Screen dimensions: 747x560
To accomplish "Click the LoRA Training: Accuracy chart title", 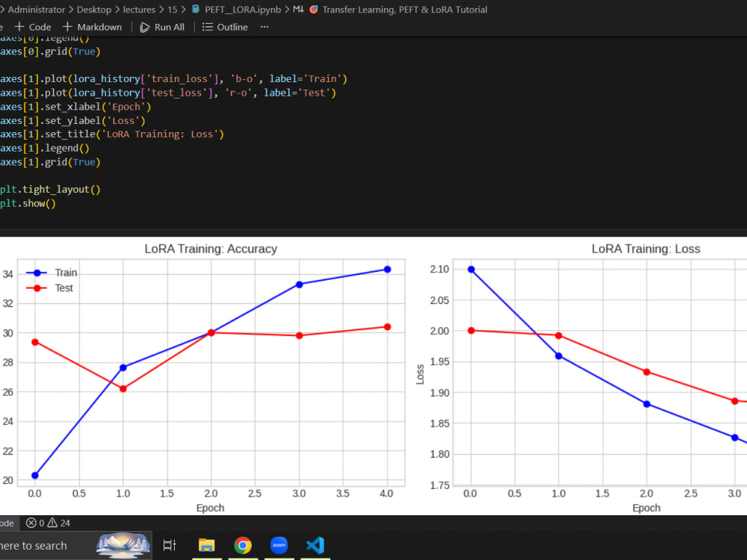I will tap(211, 249).
